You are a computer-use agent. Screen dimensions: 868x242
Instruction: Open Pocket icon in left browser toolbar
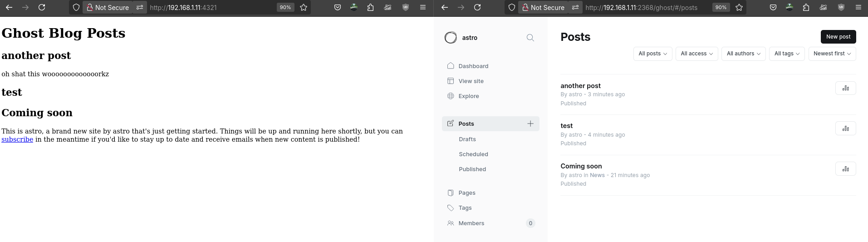338,7
